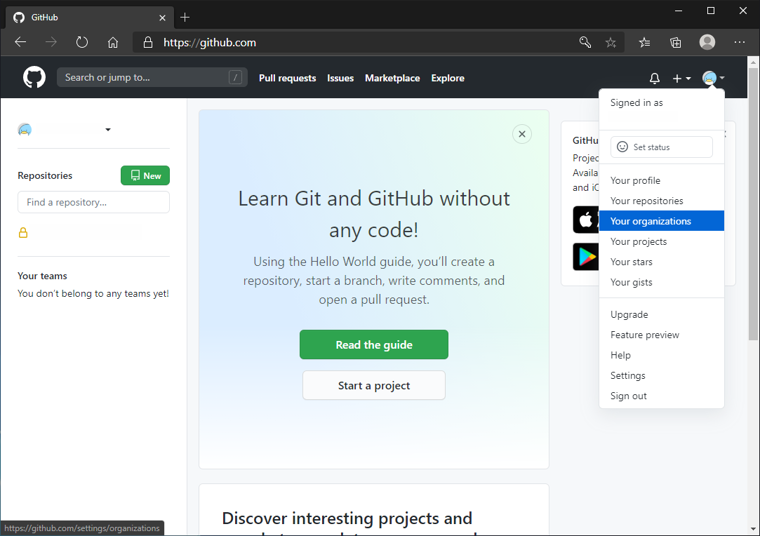Sign out from the user menu
The width and height of the screenshot is (760, 536).
point(661,396)
